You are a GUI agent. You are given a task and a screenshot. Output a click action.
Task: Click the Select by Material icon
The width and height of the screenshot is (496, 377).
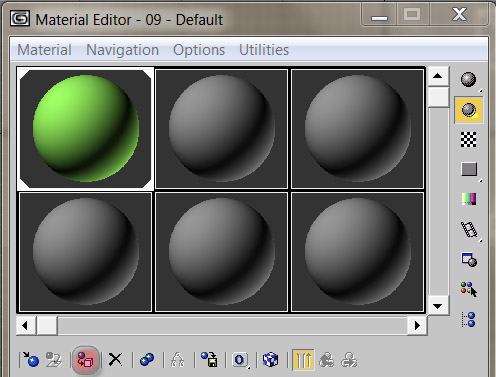(x=469, y=289)
